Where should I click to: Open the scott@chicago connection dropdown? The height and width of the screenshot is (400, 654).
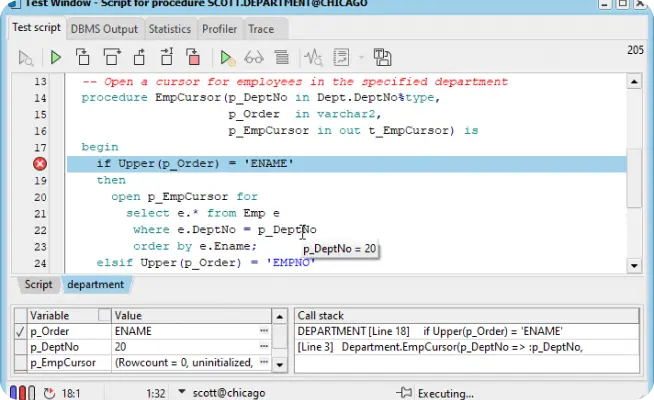182,391
